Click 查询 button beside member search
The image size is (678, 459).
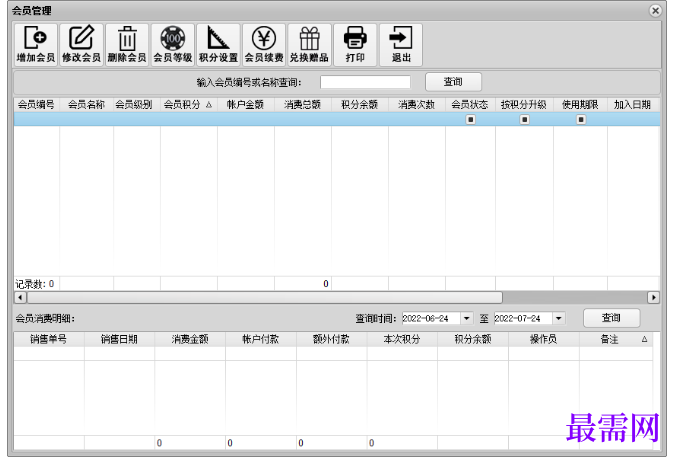453,82
